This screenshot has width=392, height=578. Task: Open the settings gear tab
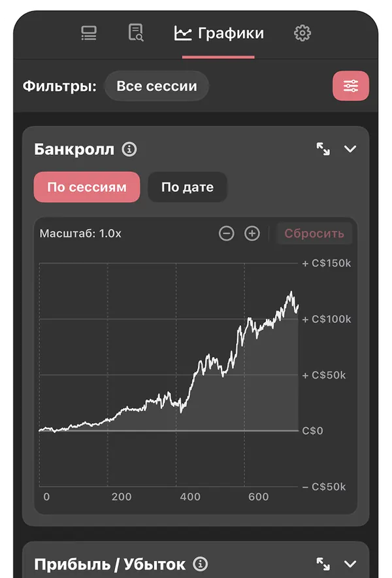click(x=302, y=33)
